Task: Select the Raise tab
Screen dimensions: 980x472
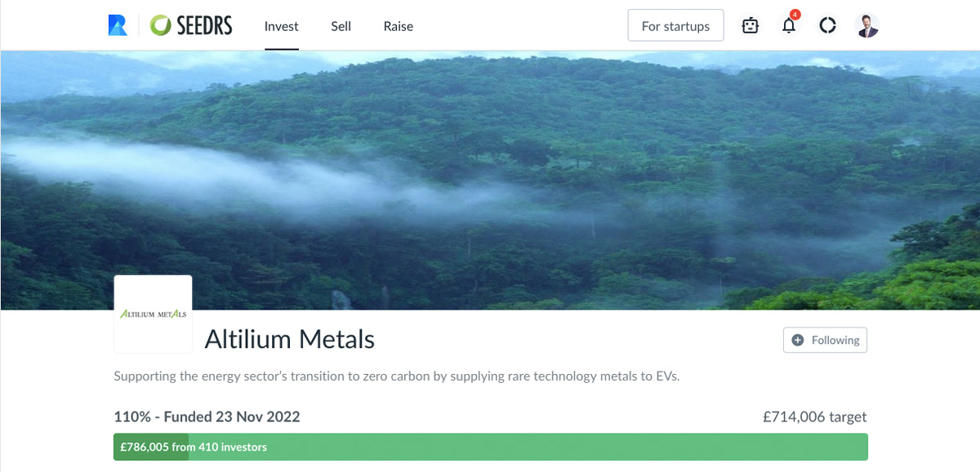Action: (399, 26)
